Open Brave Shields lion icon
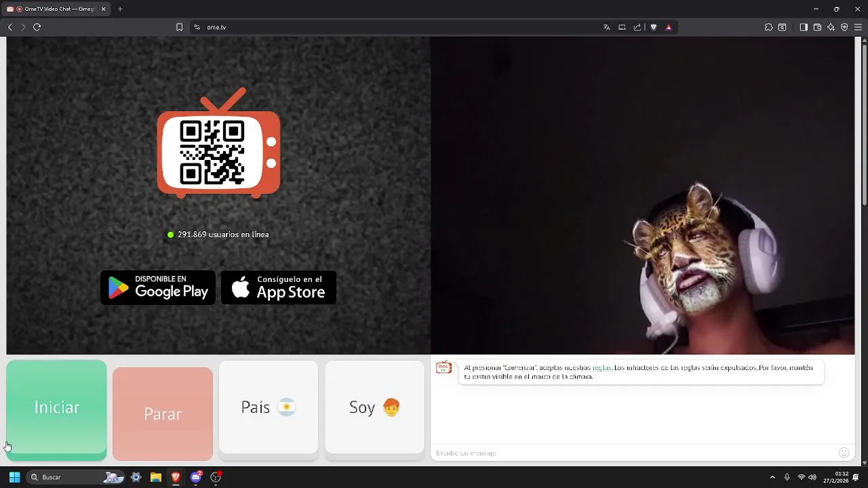868x488 pixels. [654, 27]
